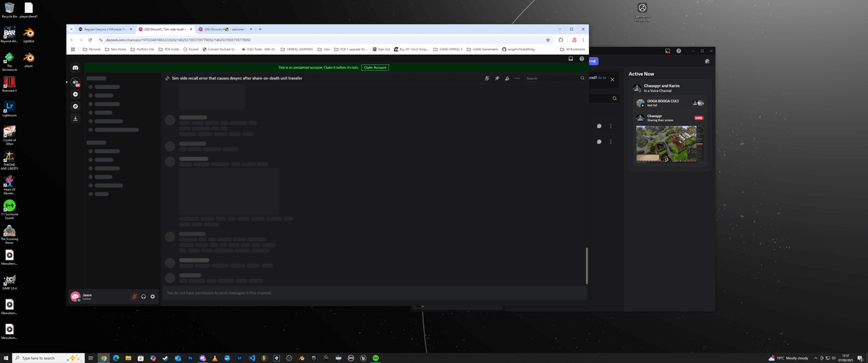The image size is (868, 363).
Task: Toggle the notification bell in thread header
Action: 487,78
